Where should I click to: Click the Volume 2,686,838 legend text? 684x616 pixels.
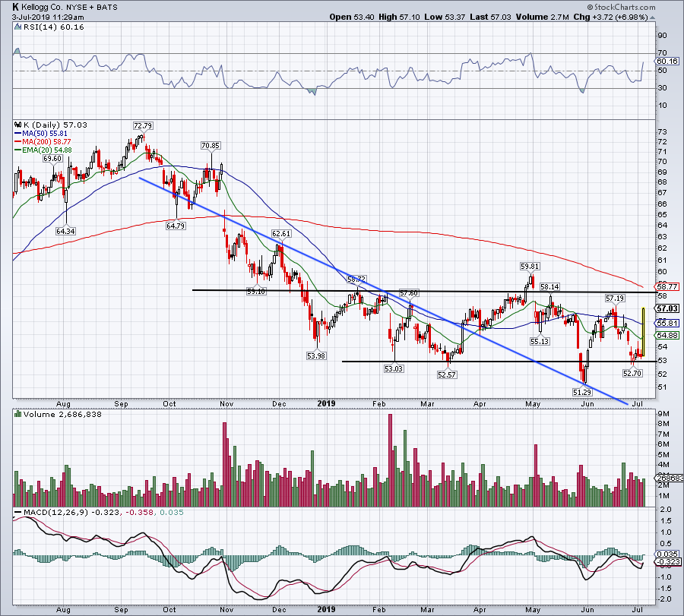click(62, 414)
